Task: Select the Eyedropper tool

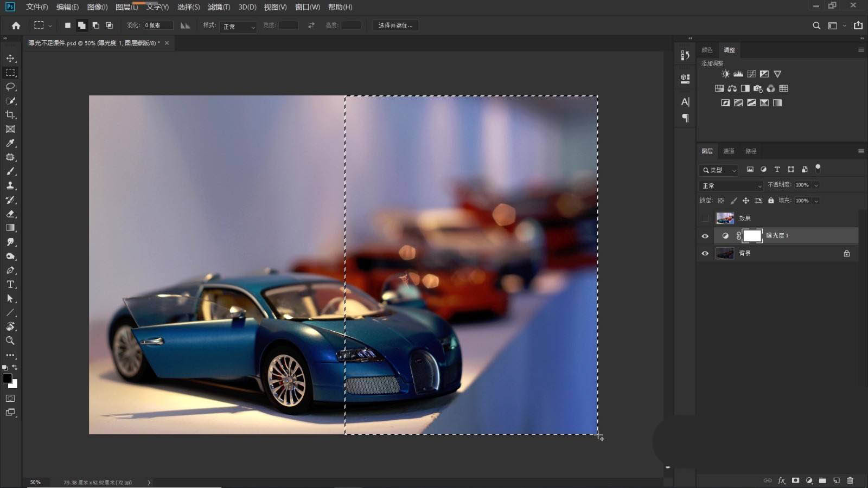Action: pyautogui.click(x=10, y=143)
